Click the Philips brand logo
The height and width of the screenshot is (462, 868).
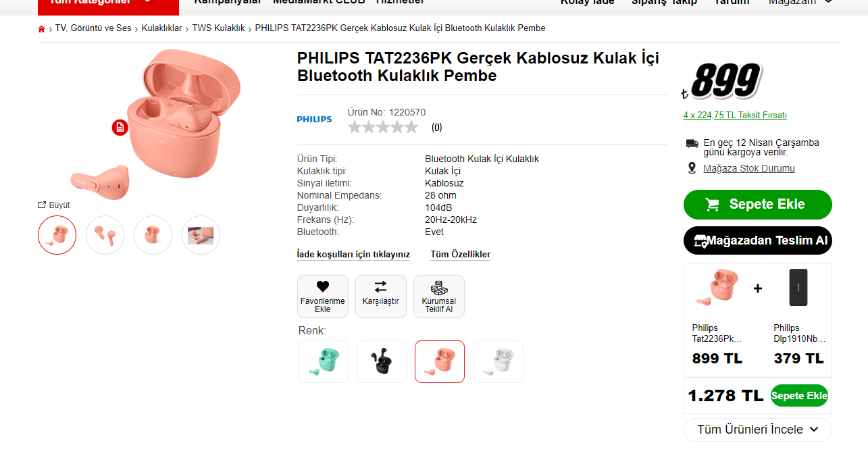coord(314,120)
